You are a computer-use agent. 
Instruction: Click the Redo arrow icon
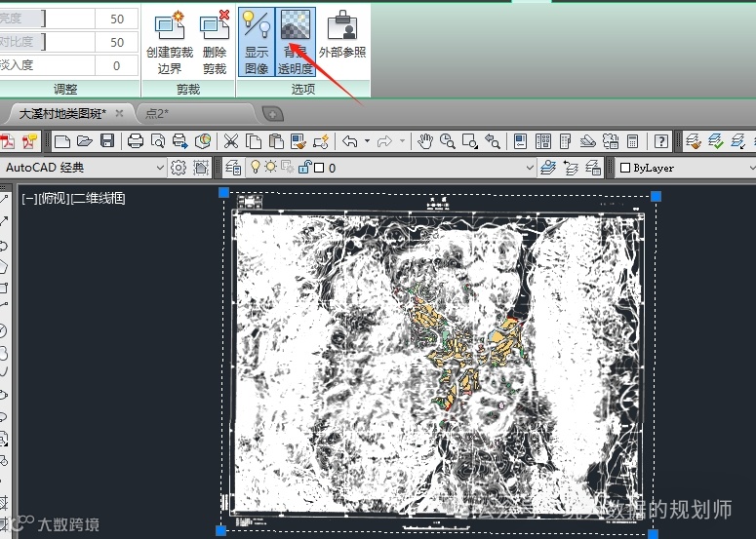point(384,141)
